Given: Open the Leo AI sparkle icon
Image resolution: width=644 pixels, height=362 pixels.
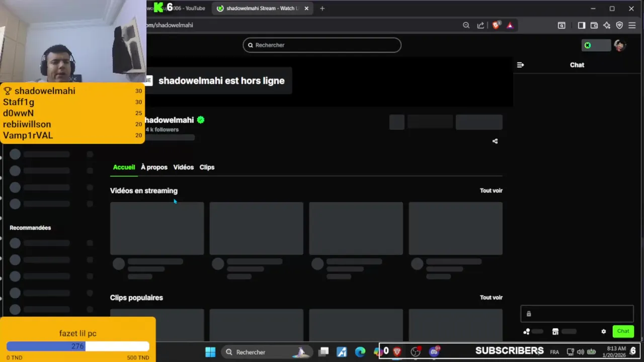Looking at the screenshot, I should (x=607, y=25).
